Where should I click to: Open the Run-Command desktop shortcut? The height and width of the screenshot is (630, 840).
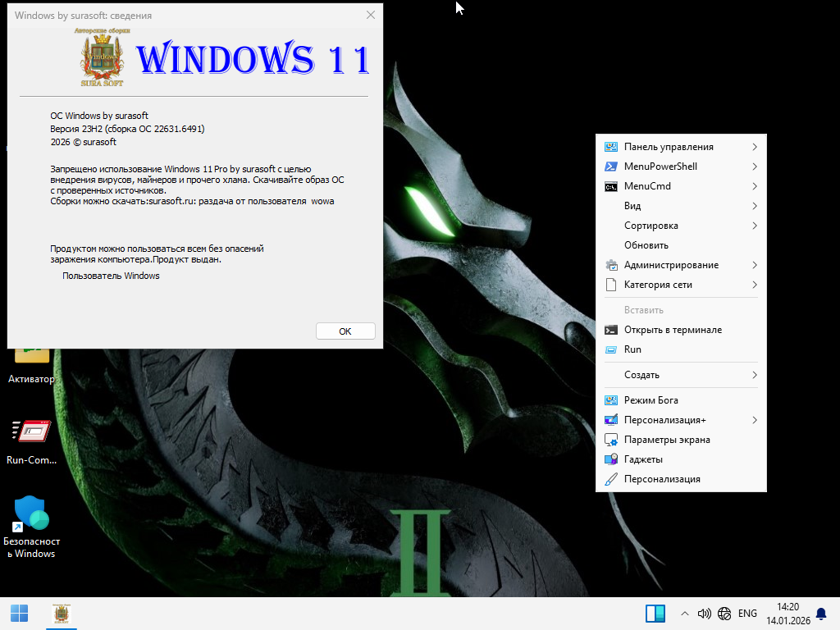tap(31, 441)
